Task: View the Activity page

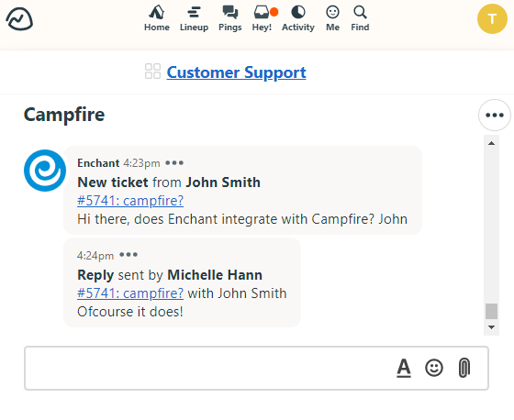Action: coord(298,18)
